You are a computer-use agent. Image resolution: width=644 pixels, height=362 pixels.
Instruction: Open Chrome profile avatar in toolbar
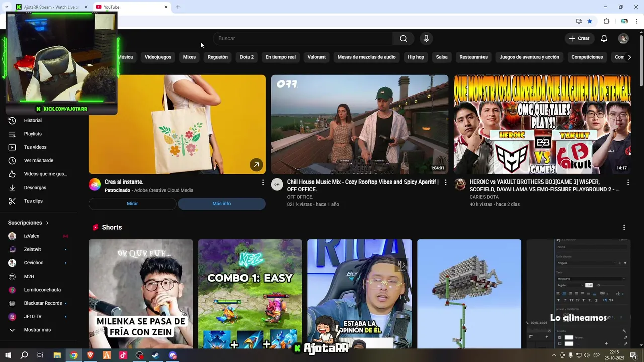point(624,21)
